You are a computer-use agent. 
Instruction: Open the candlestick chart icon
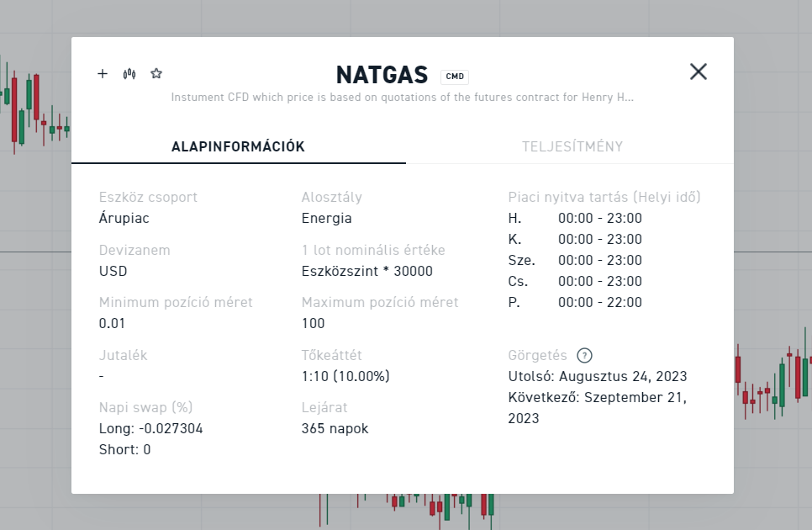(129, 74)
